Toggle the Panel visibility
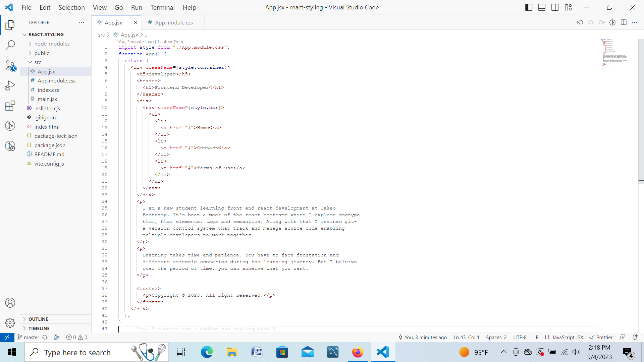The height and width of the screenshot is (362, 644). tap(542, 7)
